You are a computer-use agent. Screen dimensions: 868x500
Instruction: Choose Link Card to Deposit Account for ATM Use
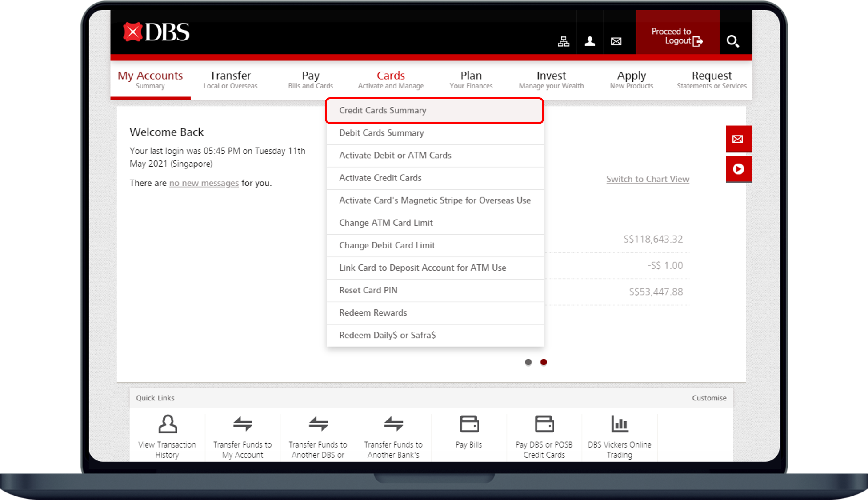pos(435,268)
